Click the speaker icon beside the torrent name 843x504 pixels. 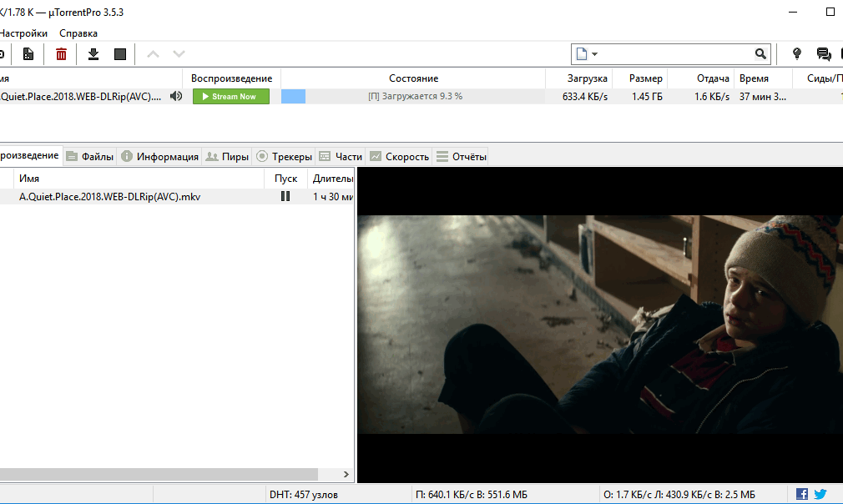[176, 96]
